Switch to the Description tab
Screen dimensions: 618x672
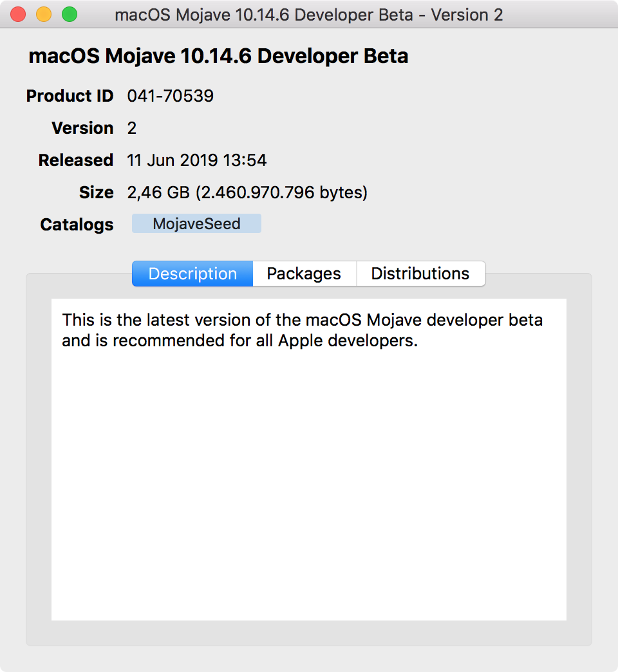pos(192,274)
